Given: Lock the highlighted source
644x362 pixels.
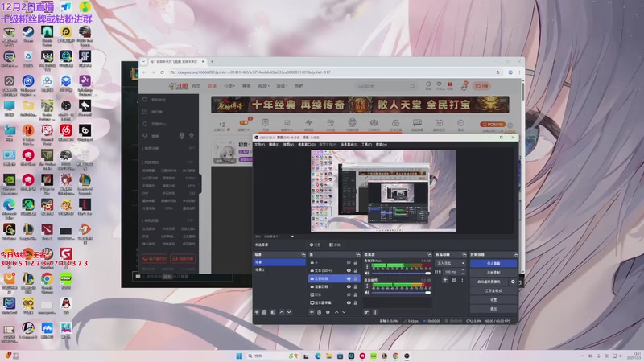Looking at the screenshot, I should [x=356, y=278].
